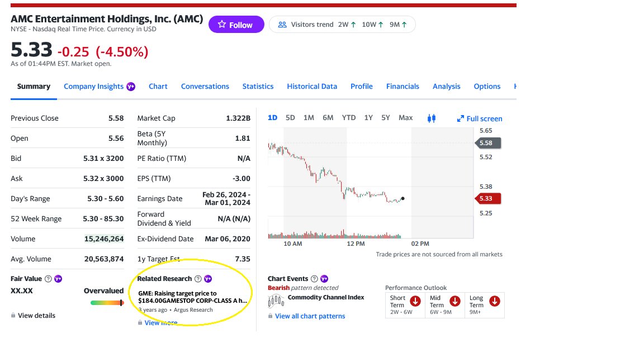Click the lock icon beside View details

coord(13,315)
